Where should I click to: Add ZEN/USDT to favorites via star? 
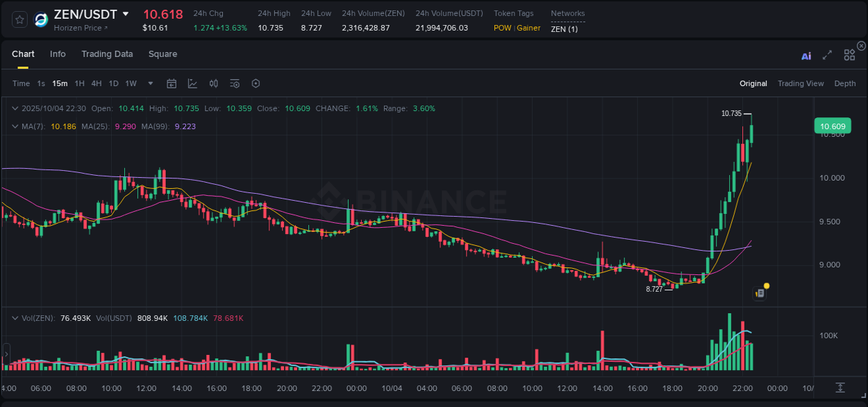(19, 19)
